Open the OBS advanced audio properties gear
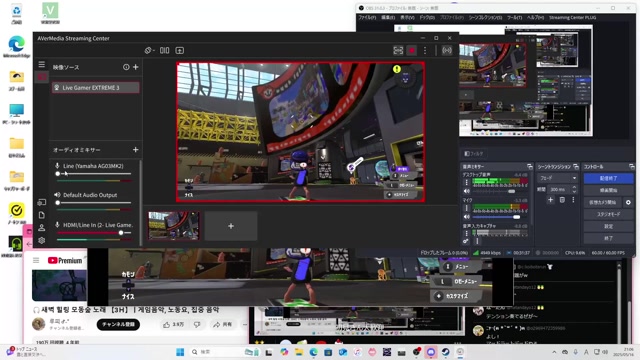Viewport: 640px width, 360px height. click(x=466, y=241)
